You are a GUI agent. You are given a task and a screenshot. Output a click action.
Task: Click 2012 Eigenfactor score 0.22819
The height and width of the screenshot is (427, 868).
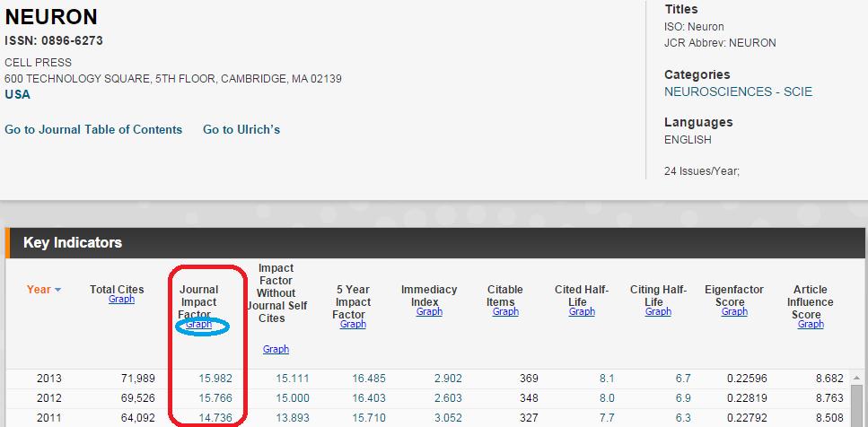click(x=748, y=398)
